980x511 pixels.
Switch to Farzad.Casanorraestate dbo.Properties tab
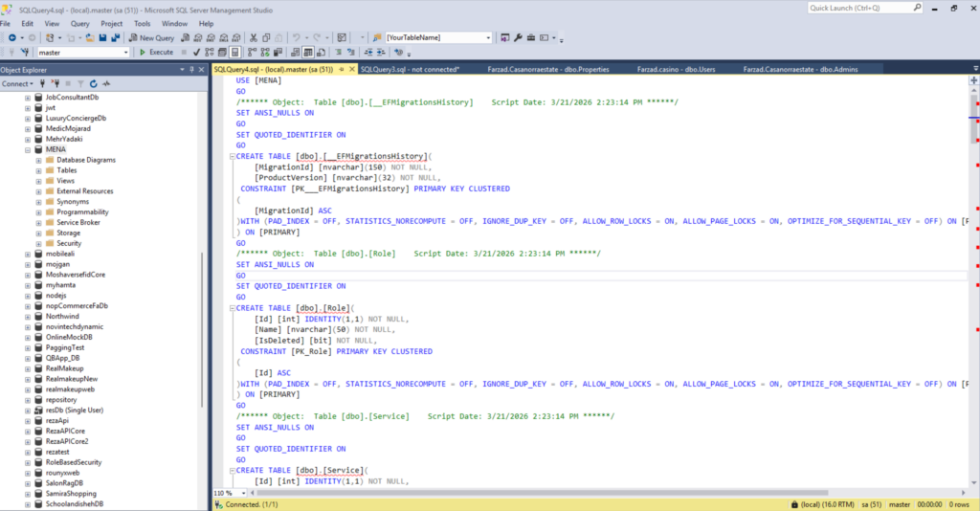[548, 69]
